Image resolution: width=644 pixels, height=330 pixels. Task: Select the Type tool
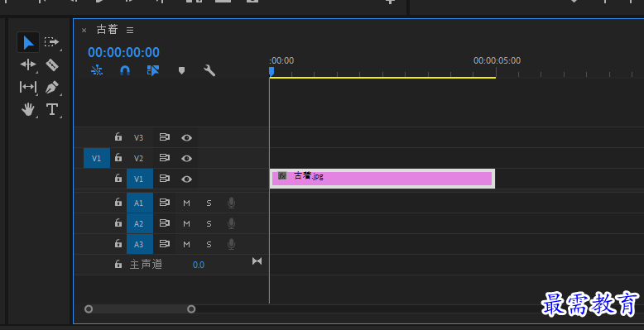coord(52,110)
